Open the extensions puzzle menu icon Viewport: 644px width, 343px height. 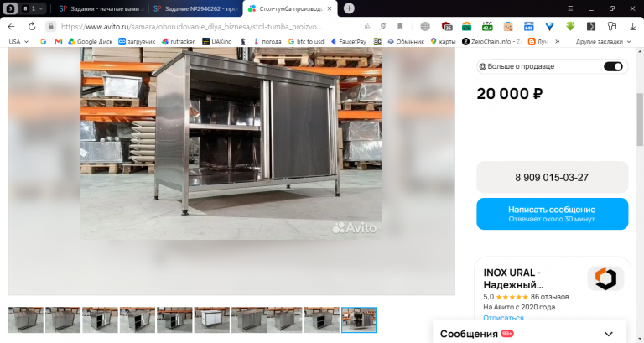(x=612, y=26)
